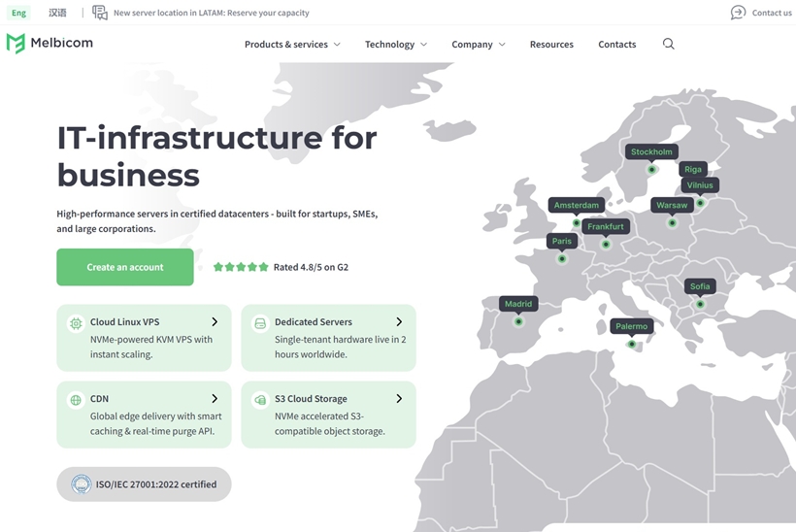Switch language to Eng

point(18,13)
